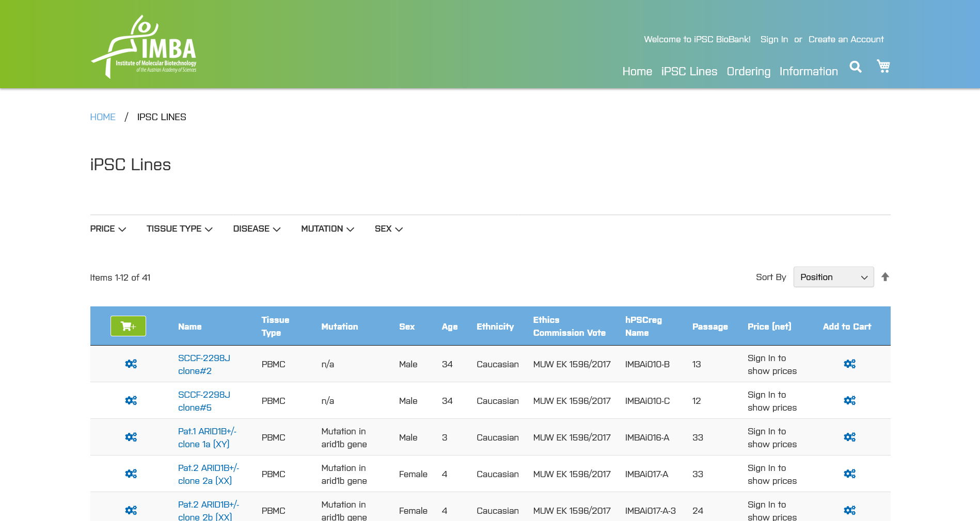Click Add to Cart gears icon for SCCF-2298J clone#5

[x=849, y=401]
